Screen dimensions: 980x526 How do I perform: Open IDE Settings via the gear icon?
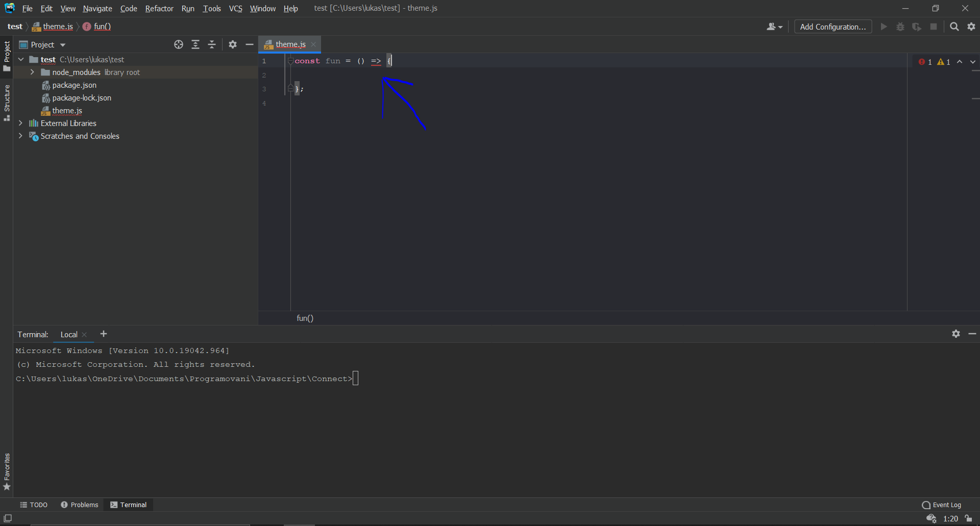coord(971,27)
